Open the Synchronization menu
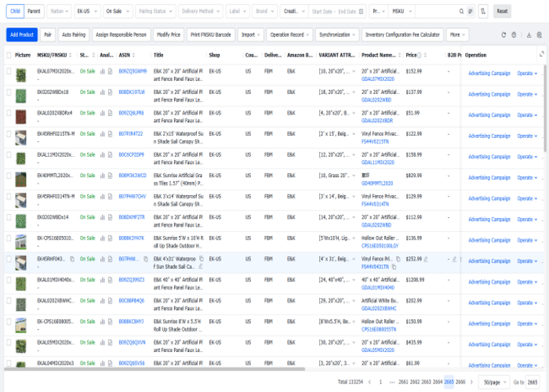549x392 pixels. 337,35
